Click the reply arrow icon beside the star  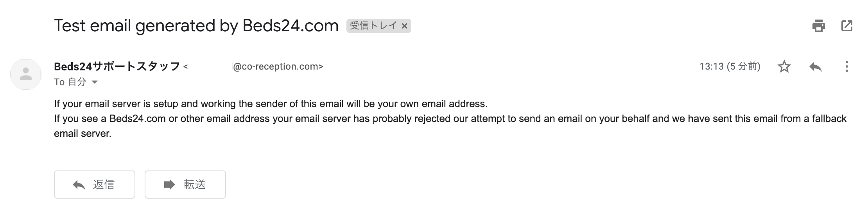pyautogui.click(x=816, y=67)
